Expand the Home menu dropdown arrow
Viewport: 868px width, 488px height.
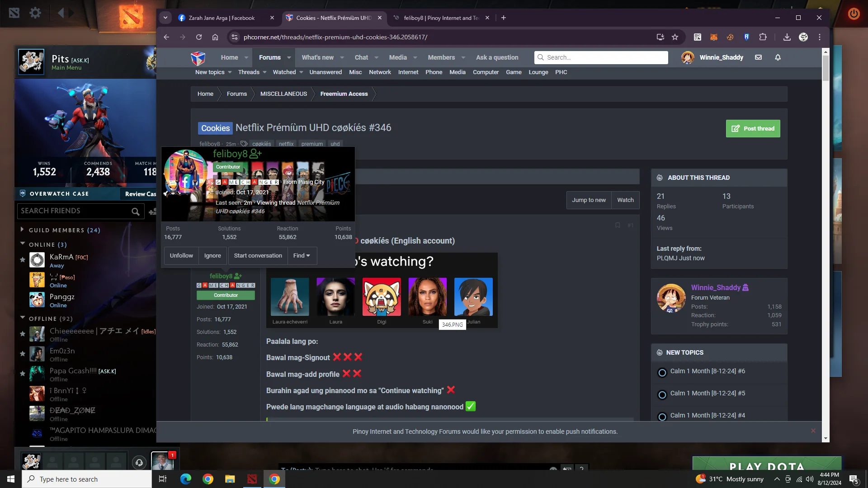246,58
